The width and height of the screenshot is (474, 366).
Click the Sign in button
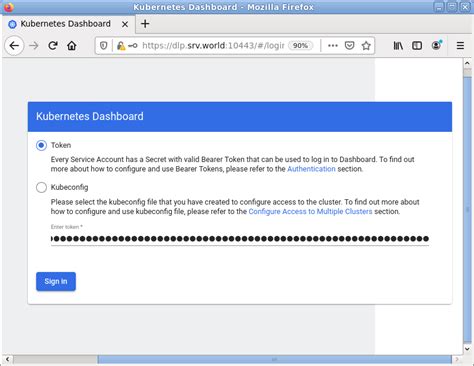pos(56,281)
